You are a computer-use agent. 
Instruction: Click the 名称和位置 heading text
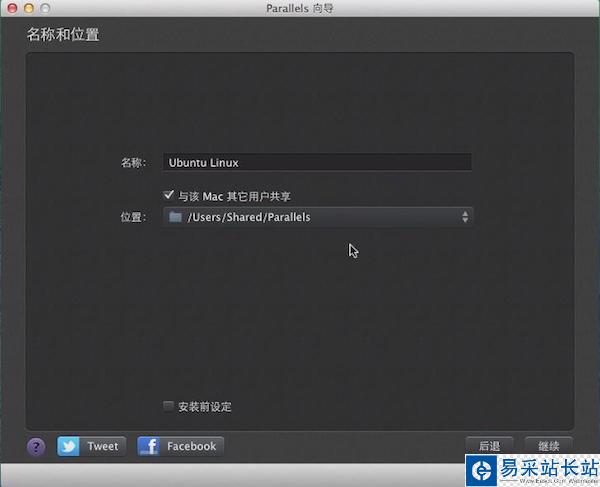click(x=63, y=34)
